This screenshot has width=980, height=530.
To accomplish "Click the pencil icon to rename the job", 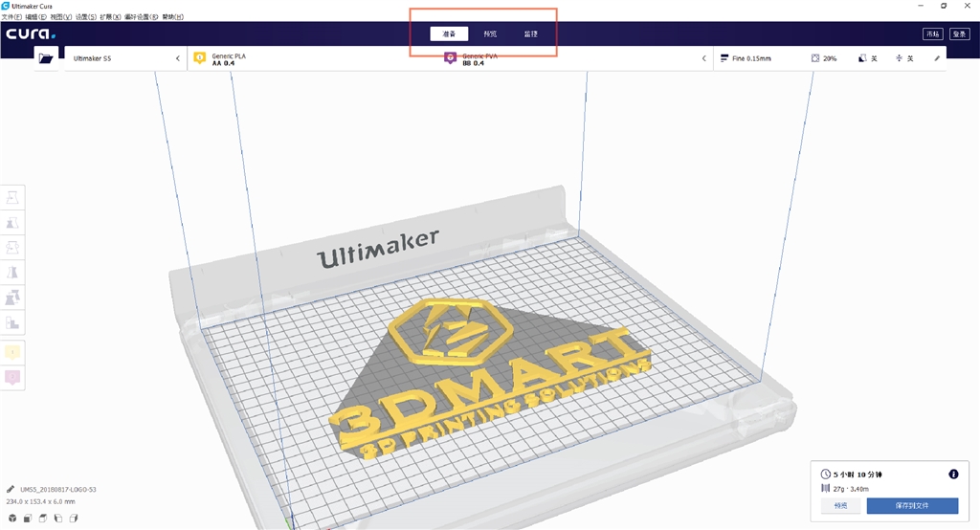I will [11, 489].
